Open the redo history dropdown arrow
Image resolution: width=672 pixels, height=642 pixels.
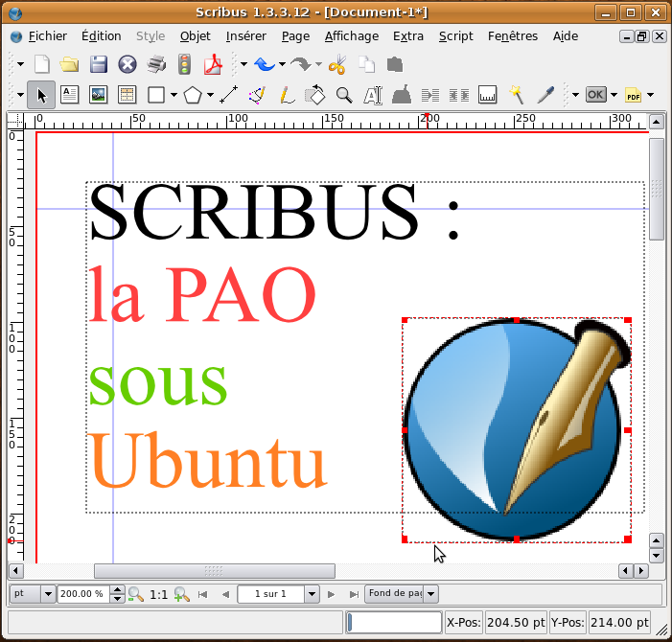pyautogui.click(x=318, y=64)
